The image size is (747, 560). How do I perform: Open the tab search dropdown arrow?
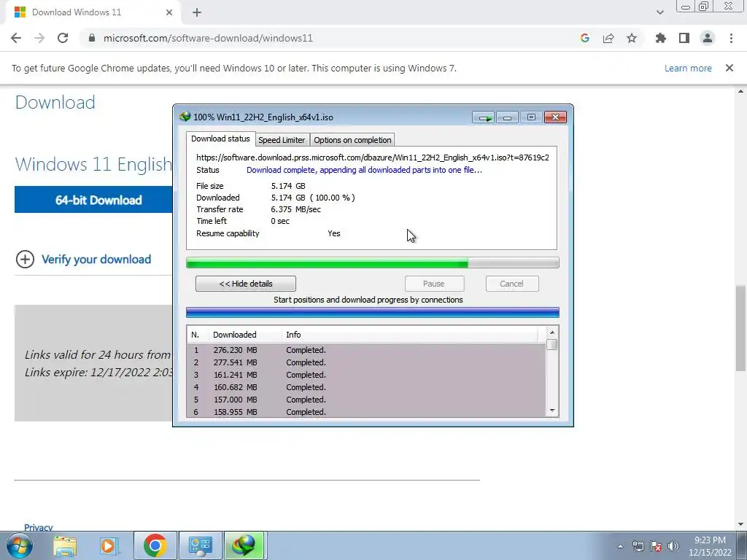pyautogui.click(x=659, y=12)
